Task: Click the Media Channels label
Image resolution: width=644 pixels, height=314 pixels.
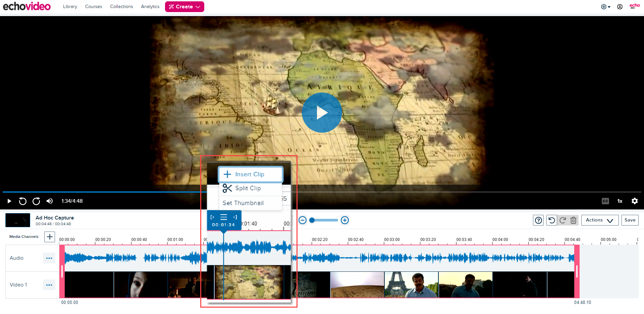Action: tap(24, 237)
